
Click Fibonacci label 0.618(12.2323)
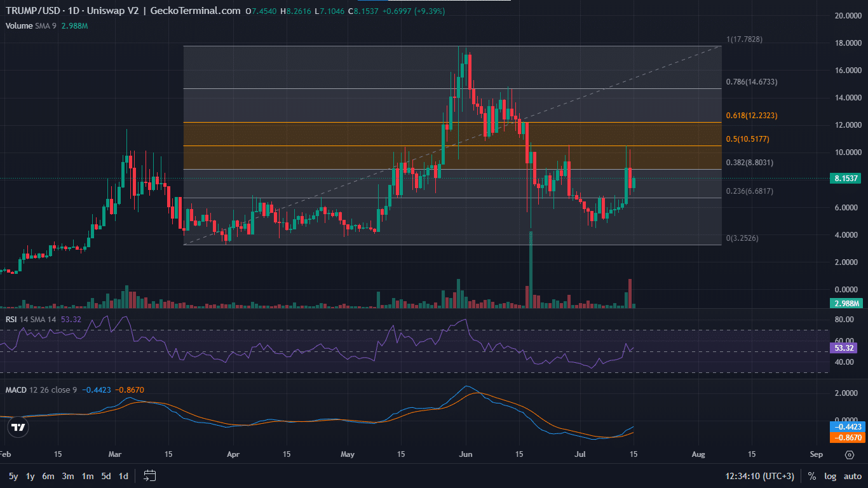tap(752, 116)
